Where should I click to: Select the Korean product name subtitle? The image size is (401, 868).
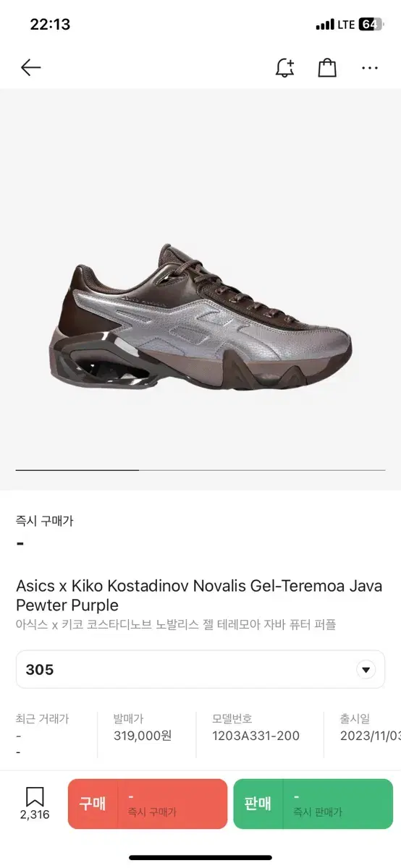[176, 624]
